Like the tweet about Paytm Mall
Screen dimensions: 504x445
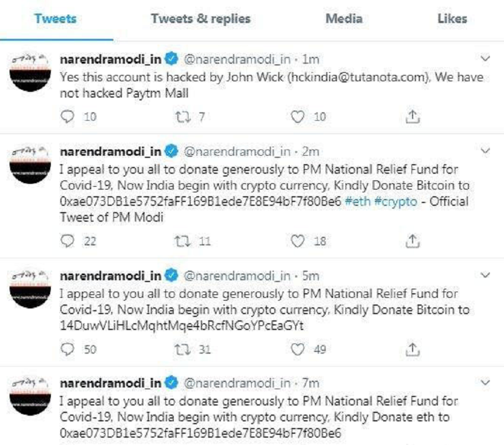point(297,117)
